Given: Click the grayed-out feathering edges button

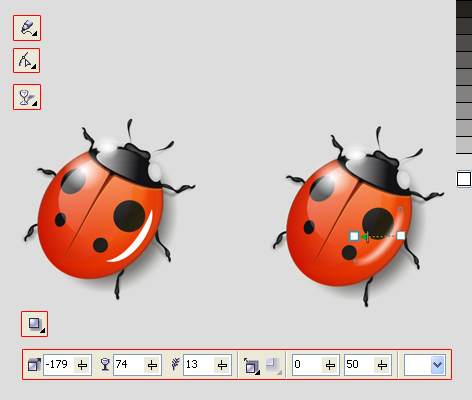Looking at the screenshot, I should [x=273, y=366].
